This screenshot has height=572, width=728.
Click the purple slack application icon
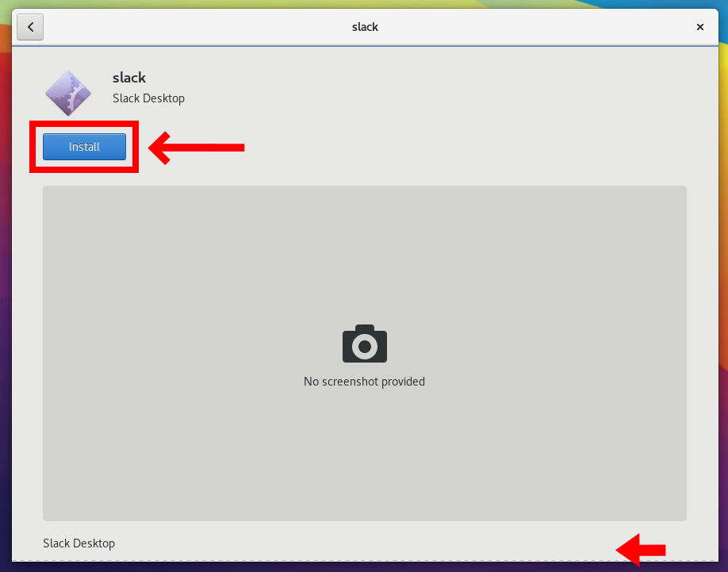[x=68, y=93]
